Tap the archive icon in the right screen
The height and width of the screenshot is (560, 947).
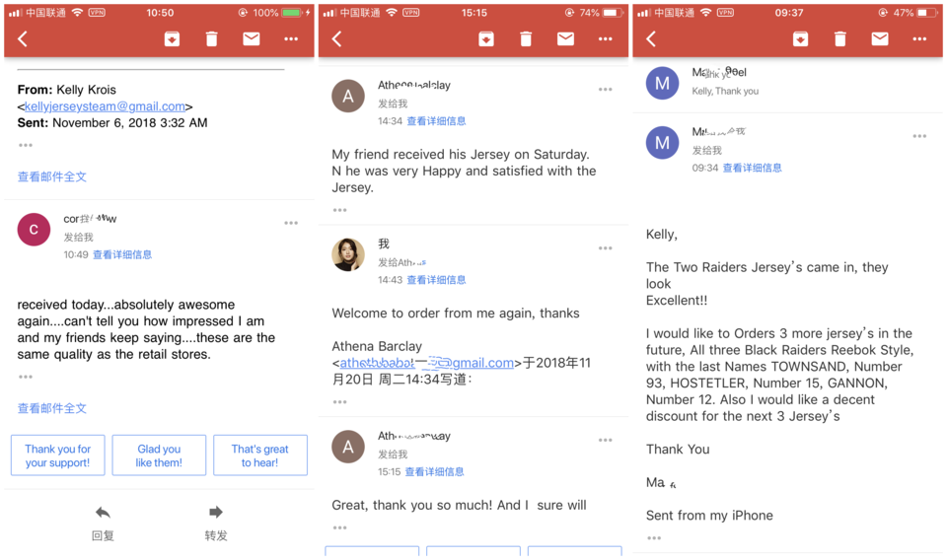(x=800, y=39)
